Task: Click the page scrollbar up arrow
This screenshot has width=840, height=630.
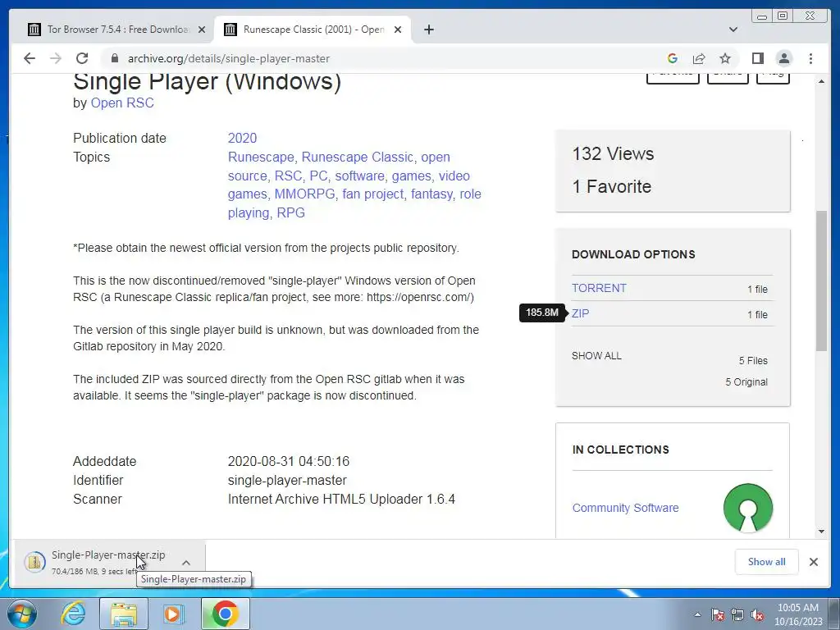Action: tap(821, 81)
